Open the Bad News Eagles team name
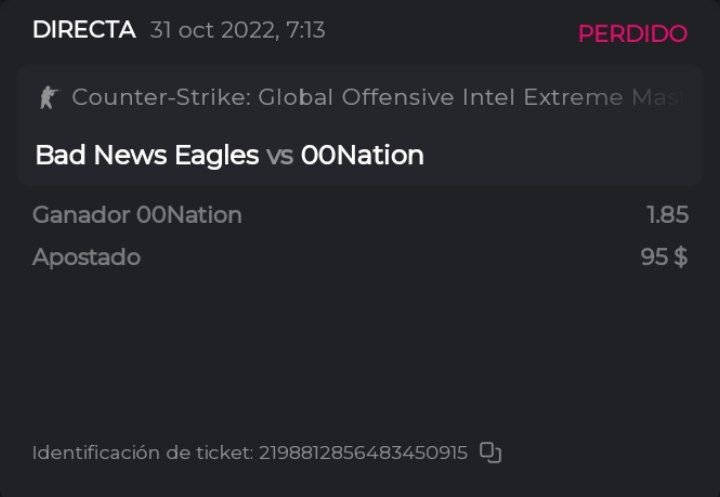This screenshot has width=720, height=497. pos(146,155)
